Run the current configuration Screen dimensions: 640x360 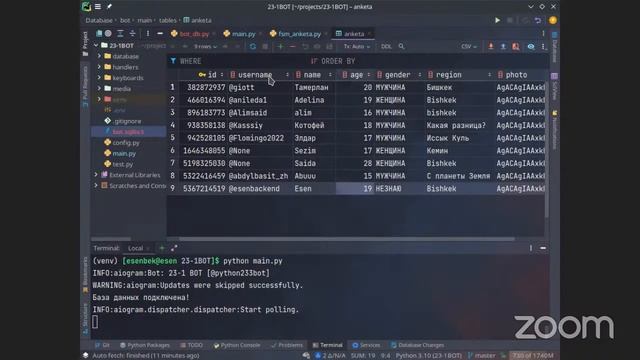pyautogui.click(x=497, y=20)
